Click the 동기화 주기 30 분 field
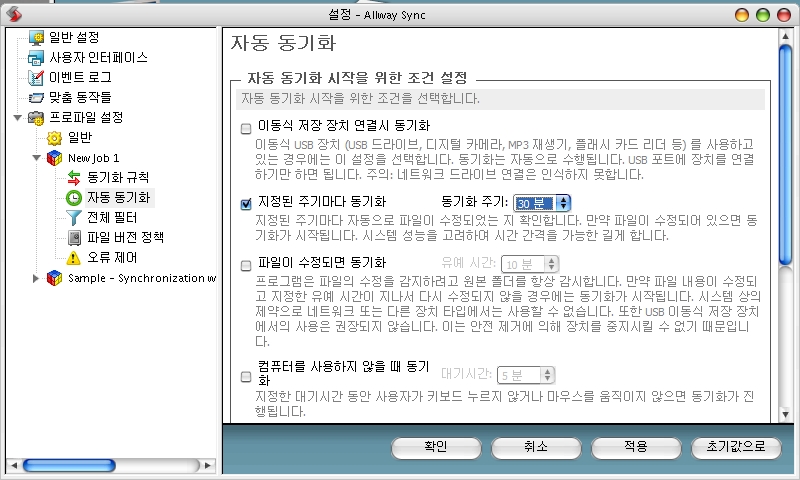Image resolution: width=800 pixels, height=480 pixels. click(x=534, y=204)
